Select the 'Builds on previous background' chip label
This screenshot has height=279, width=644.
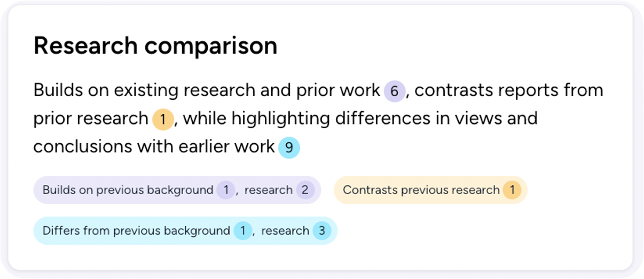click(x=128, y=190)
